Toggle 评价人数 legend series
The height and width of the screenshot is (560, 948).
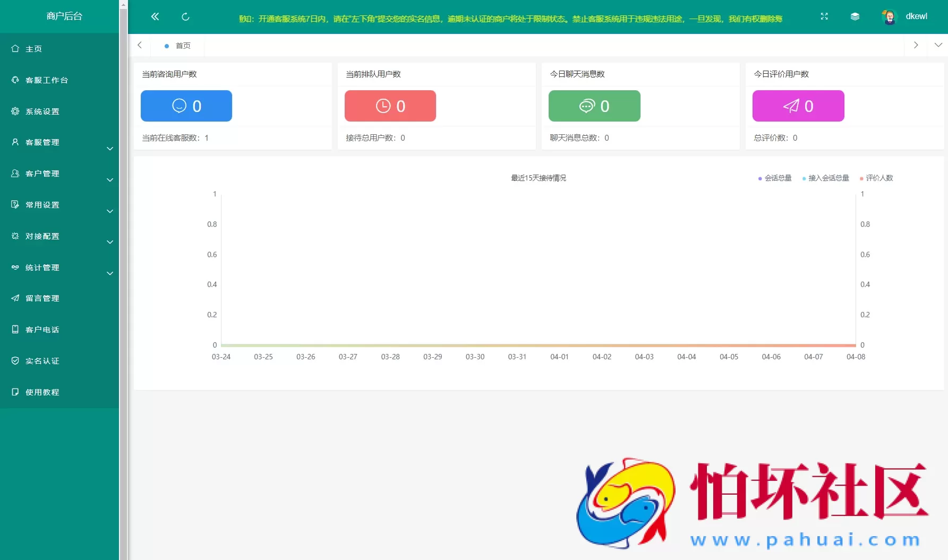coord(877,178)
